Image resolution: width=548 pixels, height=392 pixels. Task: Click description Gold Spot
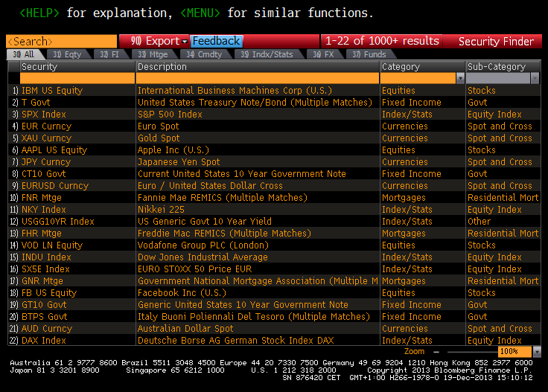click(159, 138)
